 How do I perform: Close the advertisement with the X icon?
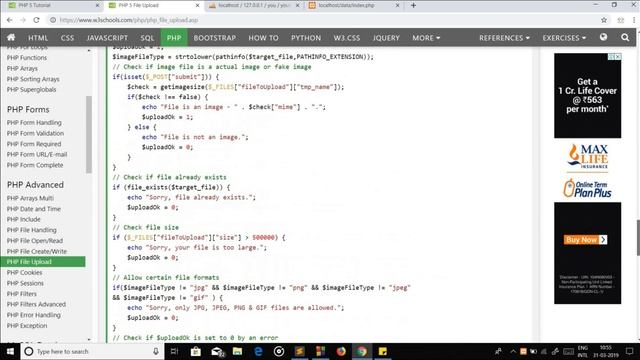click(x=618, y=57)
